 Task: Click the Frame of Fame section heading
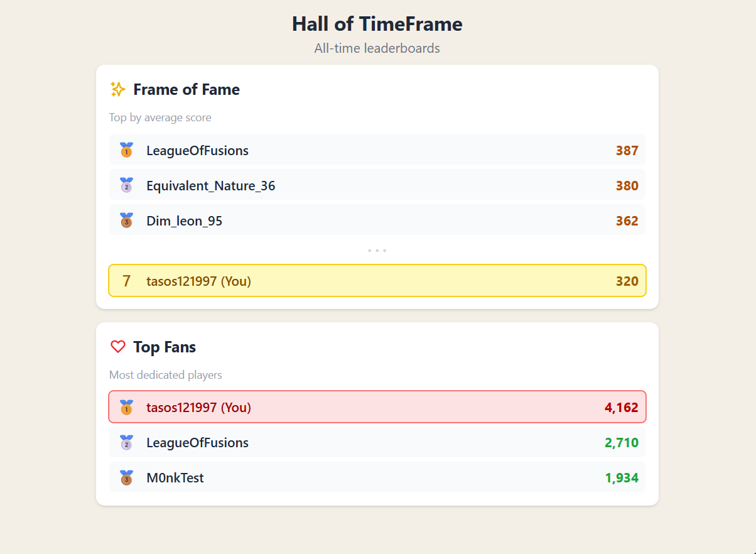click(186, 89)
